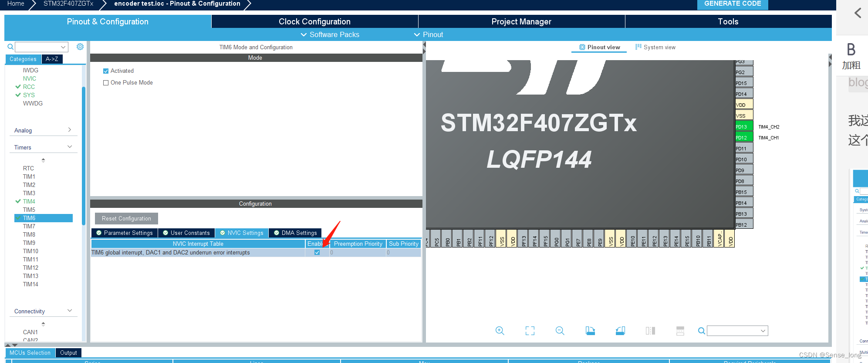This screenshot has height=363, width=868.
Task: Select CAN1 under Connectivity
Action: pyautogui.click(x=30, y=332)
